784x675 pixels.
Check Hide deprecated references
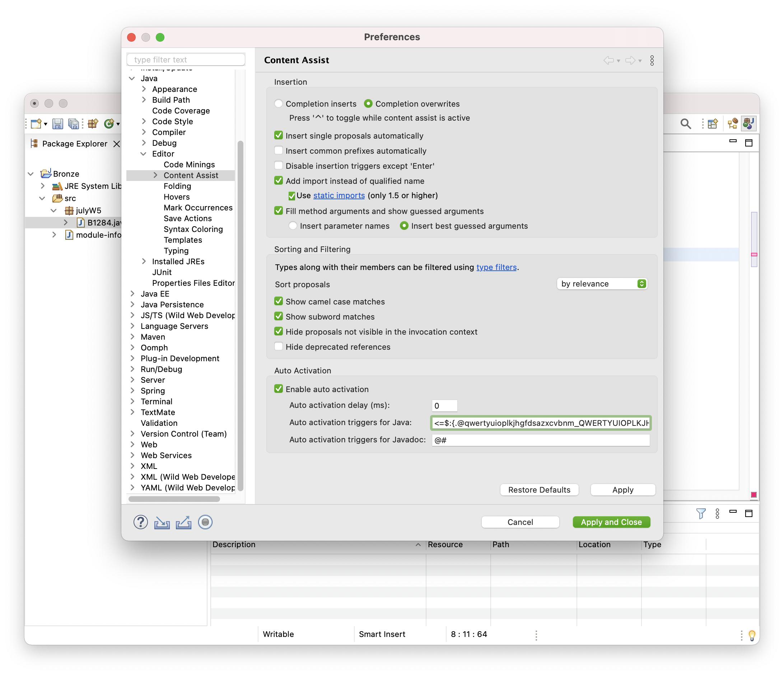pos(279,346)
